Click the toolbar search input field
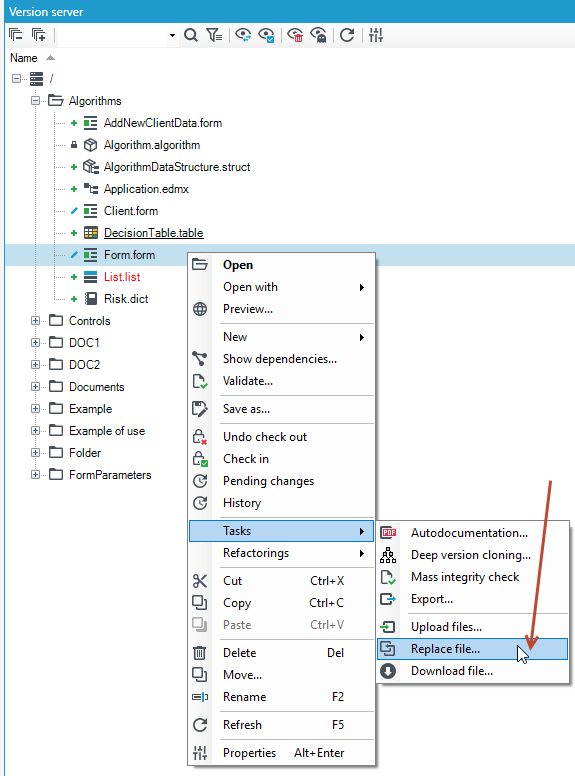 pyautogui.click(x=113, y=35)
